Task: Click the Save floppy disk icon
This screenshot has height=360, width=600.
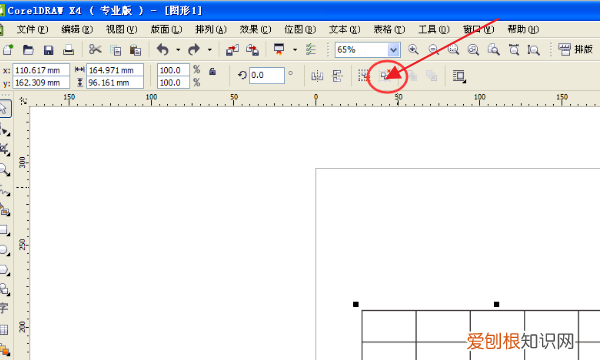Action: (48, 50)
